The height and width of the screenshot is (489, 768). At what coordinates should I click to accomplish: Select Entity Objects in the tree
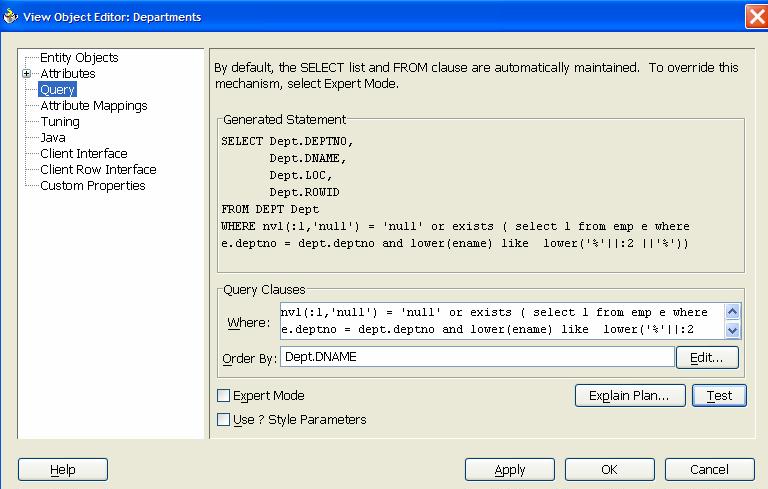(x=79, y=58)
